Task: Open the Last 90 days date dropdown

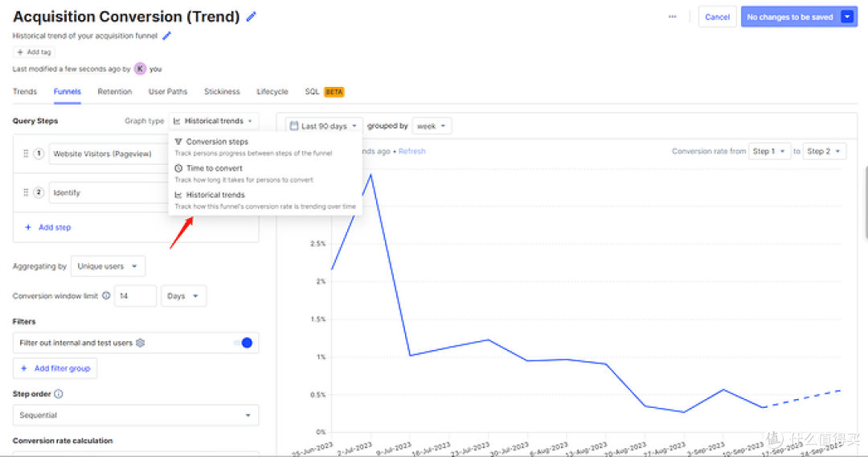Action: (324, 126)
